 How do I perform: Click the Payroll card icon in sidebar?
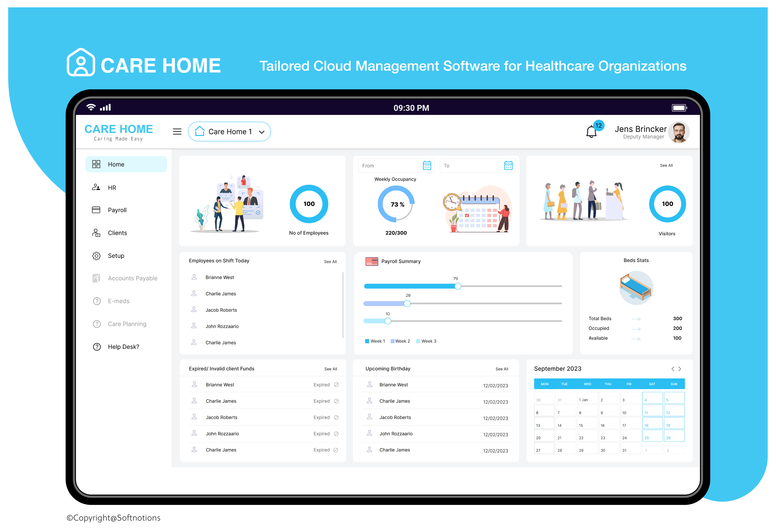[96, 210]
